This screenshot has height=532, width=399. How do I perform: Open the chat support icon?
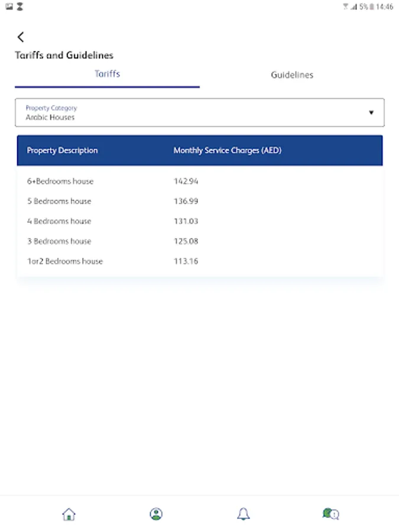point(331,514)
